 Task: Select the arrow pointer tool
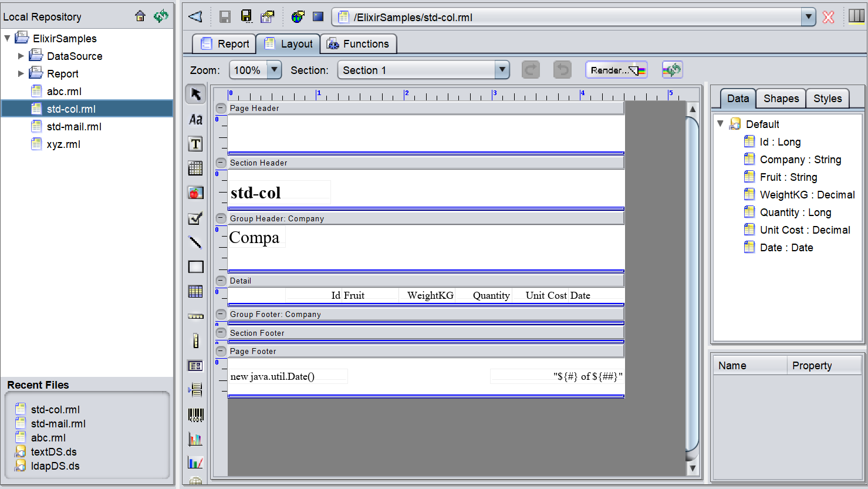[x=195, y=94]
